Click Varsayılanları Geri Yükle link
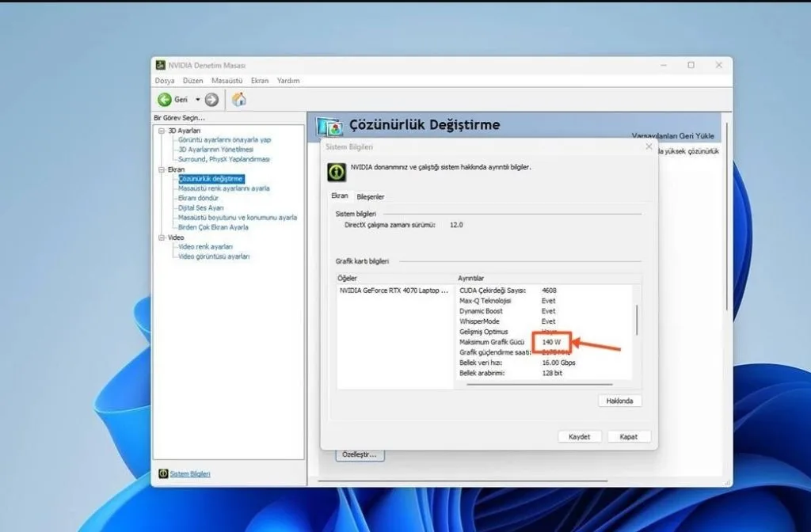The height and width of the screenshot is (532, 811). point(672,135)
